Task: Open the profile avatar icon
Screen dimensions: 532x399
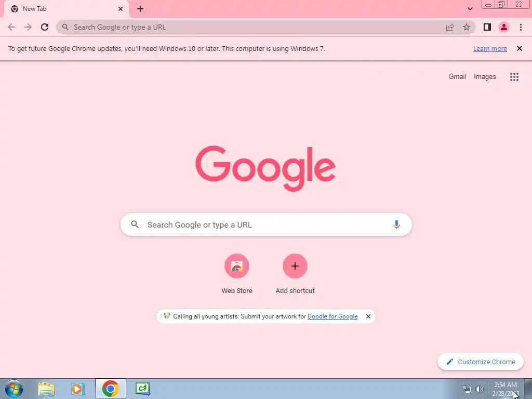Action: click(x=504, y=27)
